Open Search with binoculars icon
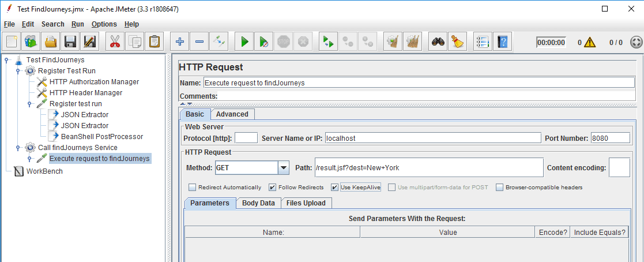644x262 pixels. point(438,42)
